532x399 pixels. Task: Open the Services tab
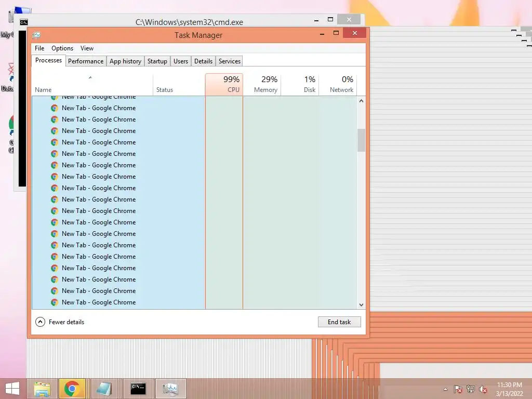[x=229, y=61]
